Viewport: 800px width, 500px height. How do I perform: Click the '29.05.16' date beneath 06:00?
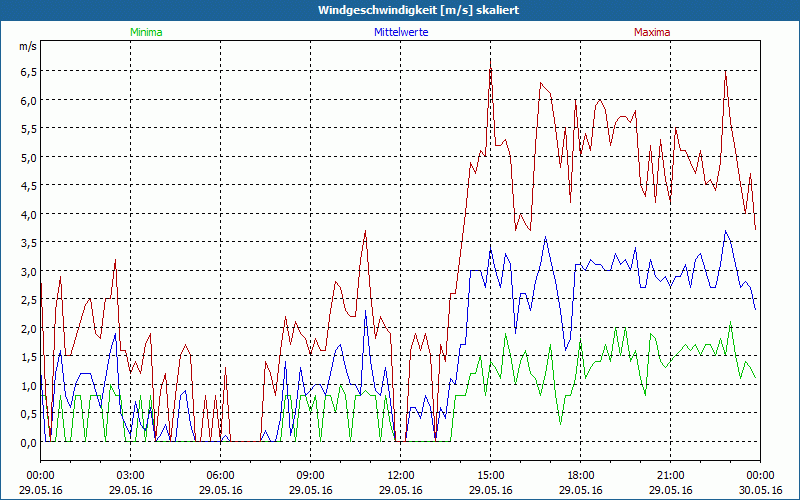[x=220, y=490]
